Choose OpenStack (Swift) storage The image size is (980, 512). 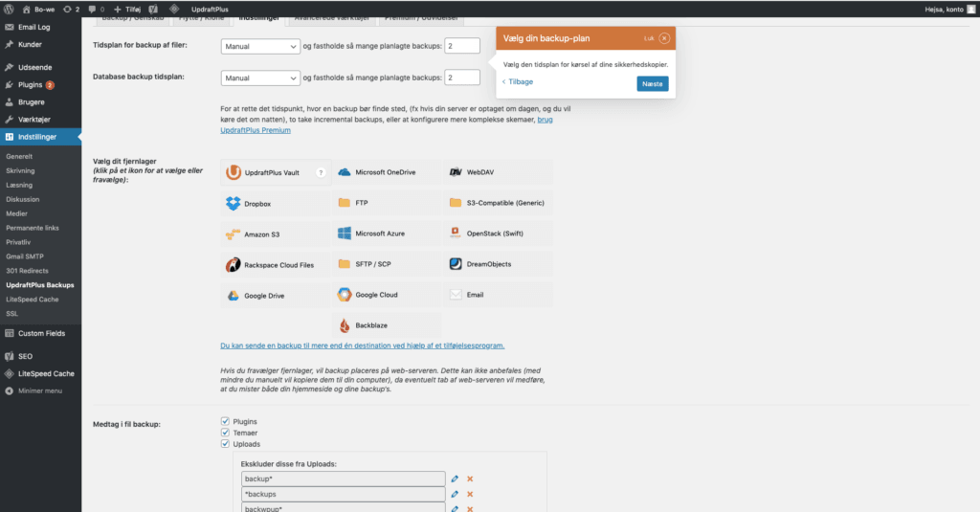coord(498,234)
